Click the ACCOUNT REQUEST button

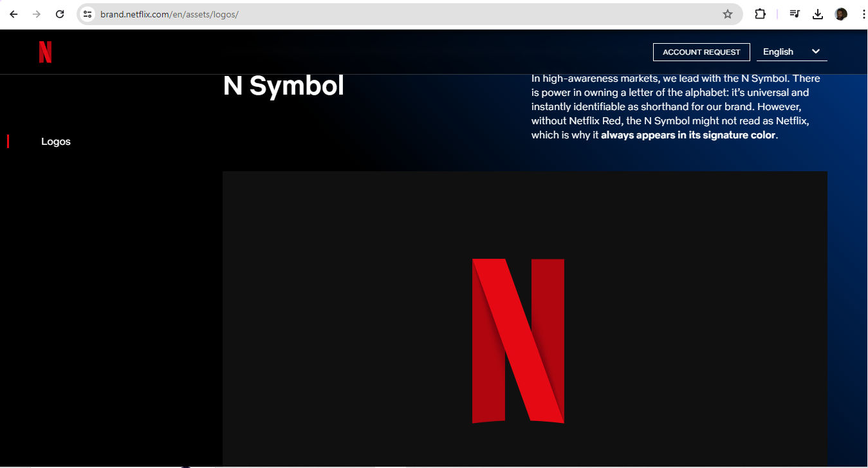pos(701,51)
